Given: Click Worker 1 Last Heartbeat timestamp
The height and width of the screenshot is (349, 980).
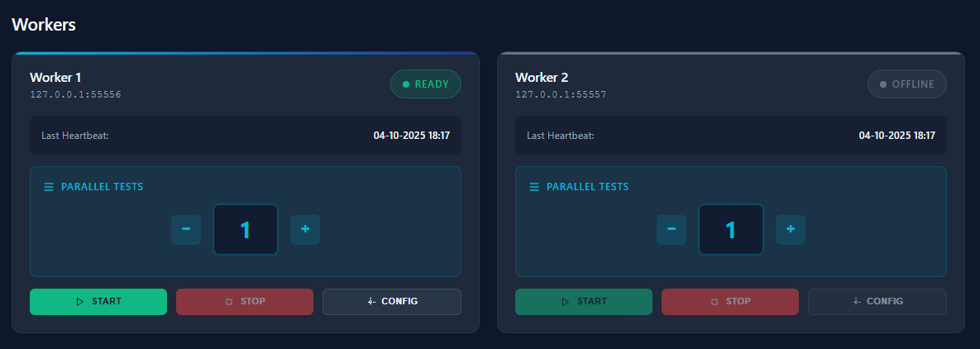Looking at the screenshot, I should [411, 135].
